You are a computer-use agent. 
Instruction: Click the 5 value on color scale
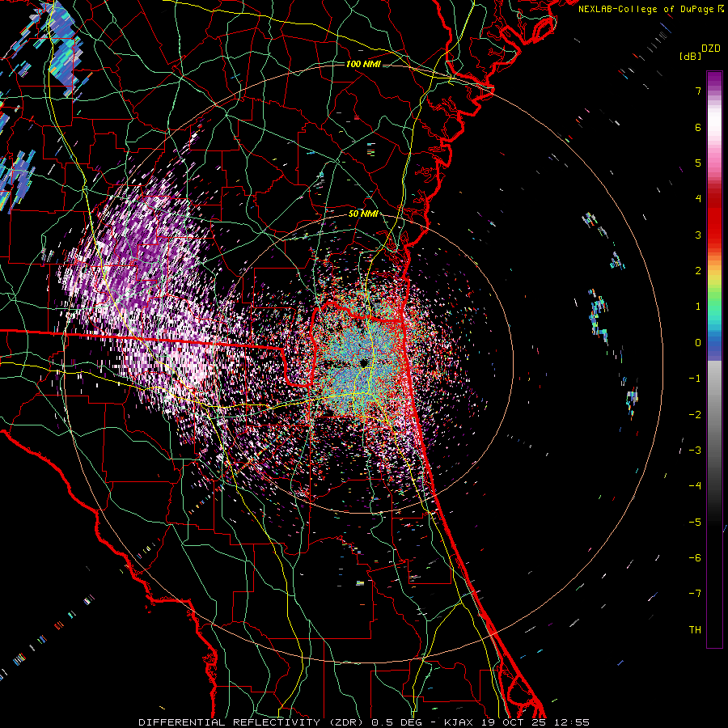698,163
